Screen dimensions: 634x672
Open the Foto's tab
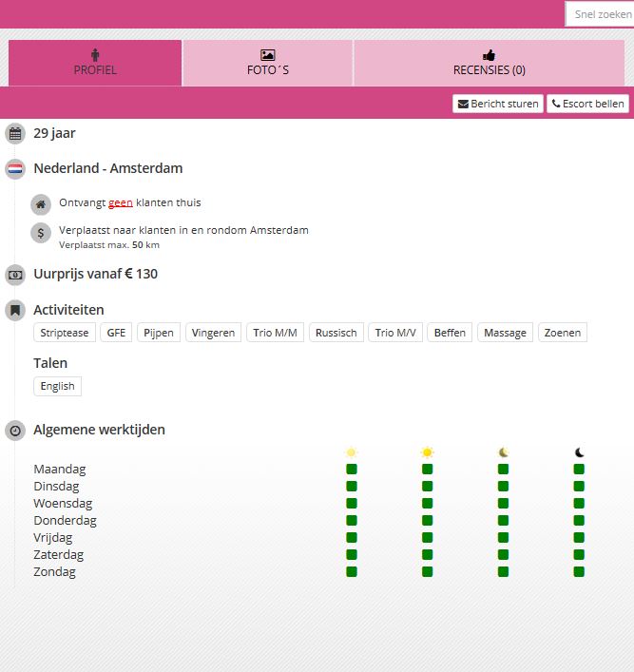pyautogui.click(x=267, y=63)
